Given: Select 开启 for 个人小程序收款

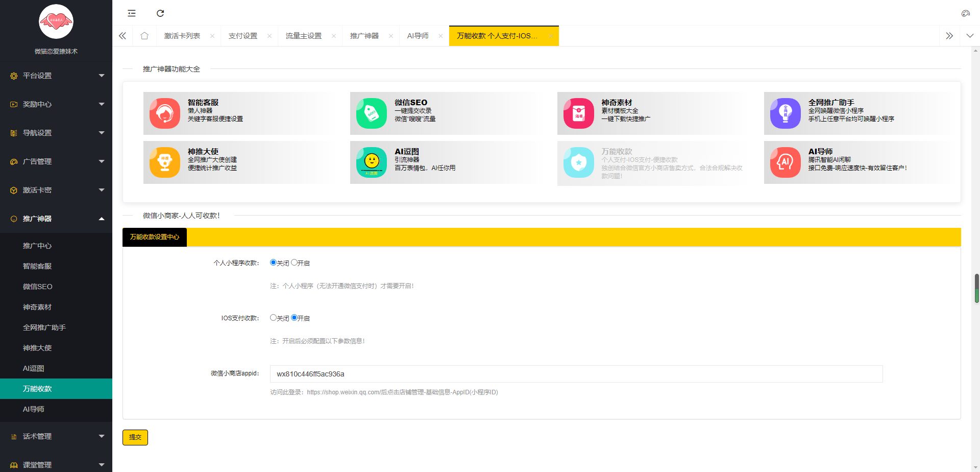Looking at the screenshot, I should (x=294, y=263).
